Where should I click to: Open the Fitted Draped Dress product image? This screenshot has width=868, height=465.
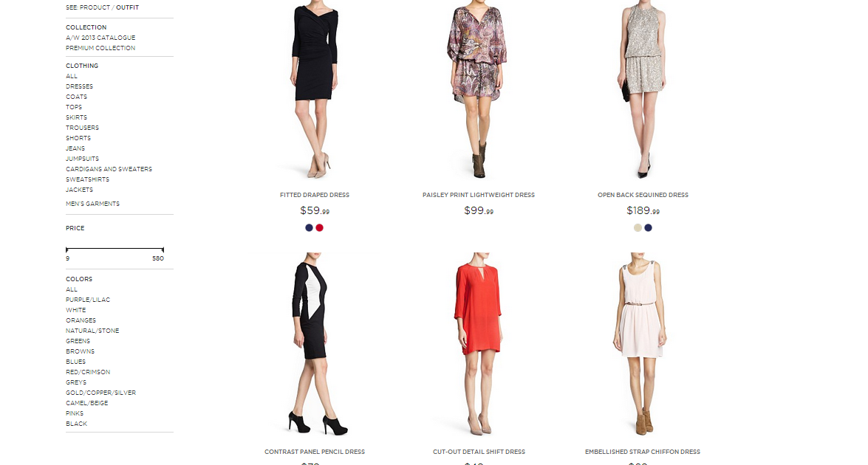[x=314, y=92]
